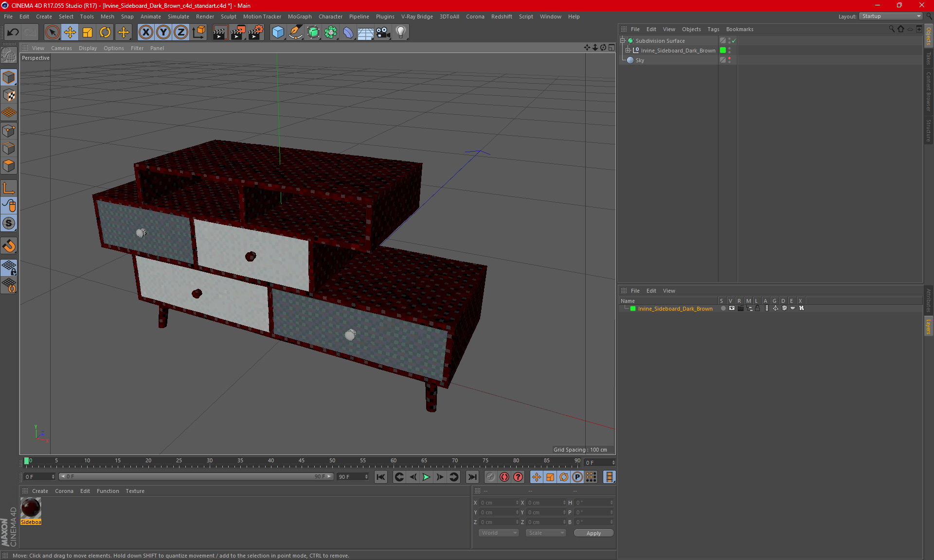Open the Texture menu in material manager

point(135,491)
